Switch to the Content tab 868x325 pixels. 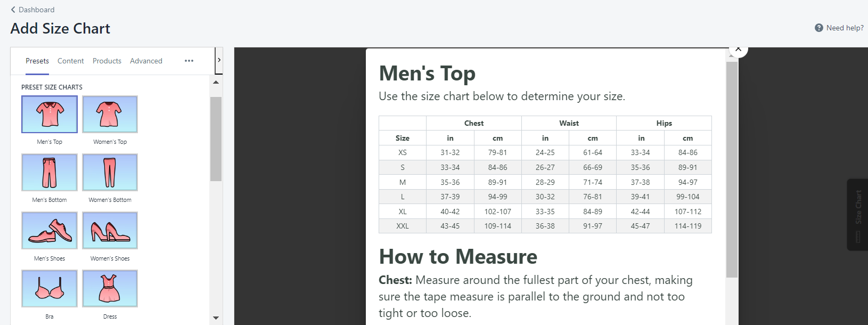pos(70,61)
